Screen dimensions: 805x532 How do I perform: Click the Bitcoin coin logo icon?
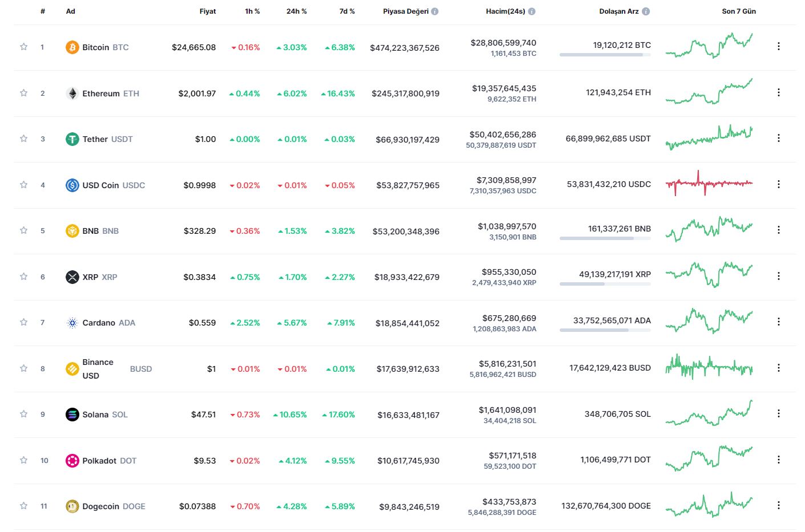point(72,47)
